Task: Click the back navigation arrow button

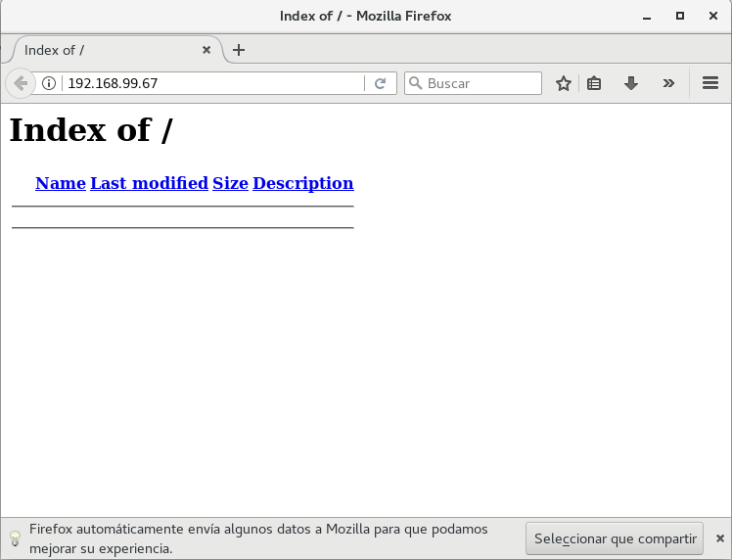Action: [x=20, y=84]
